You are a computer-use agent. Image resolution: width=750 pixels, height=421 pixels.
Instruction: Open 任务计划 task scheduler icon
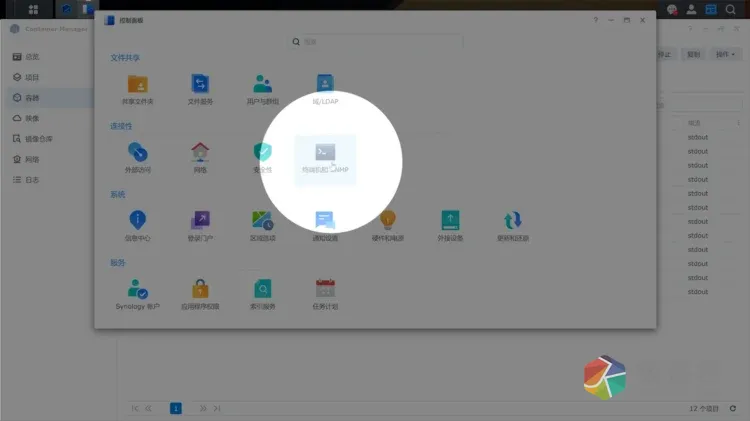point(325,293)
